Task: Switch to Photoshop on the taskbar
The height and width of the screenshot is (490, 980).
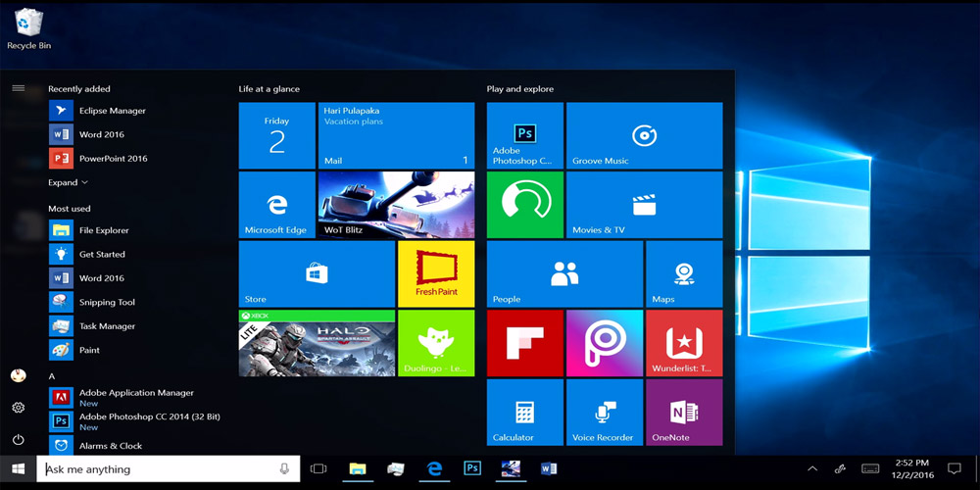Action: click(472, 468)
